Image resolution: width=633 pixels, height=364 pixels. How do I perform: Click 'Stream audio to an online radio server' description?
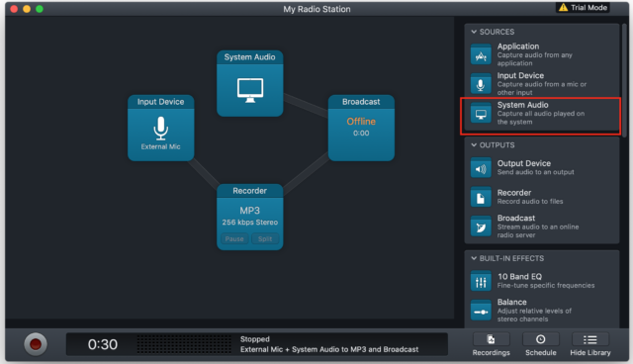(538, 230)
